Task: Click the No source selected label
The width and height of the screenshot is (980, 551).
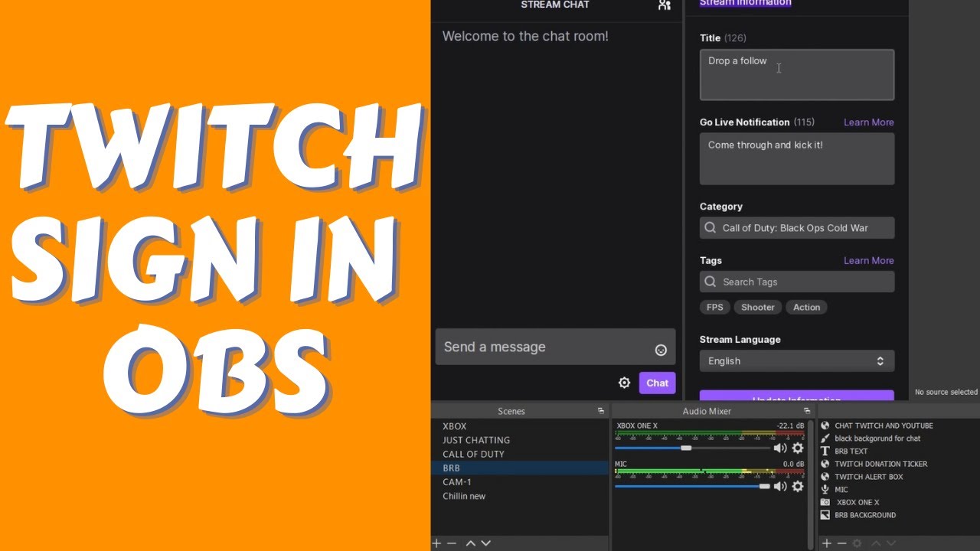Action: tap(946, 392)
